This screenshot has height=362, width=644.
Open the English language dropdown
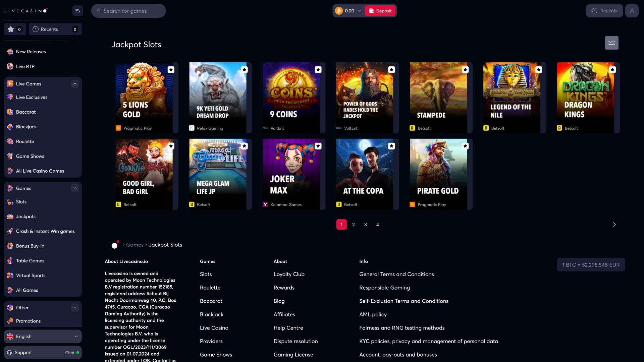pyautogui.click(x=43, y=337)
